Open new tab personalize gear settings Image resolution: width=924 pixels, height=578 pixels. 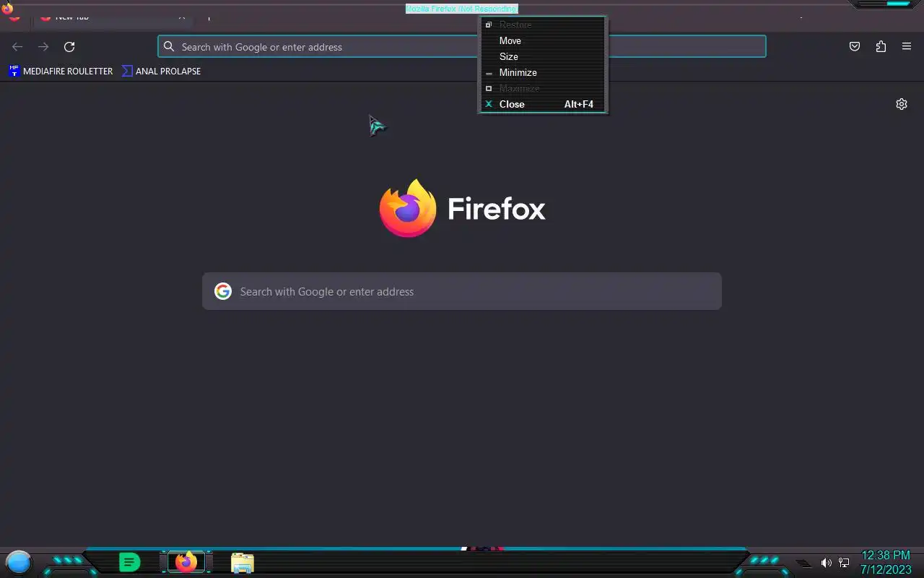coord(902,104)
